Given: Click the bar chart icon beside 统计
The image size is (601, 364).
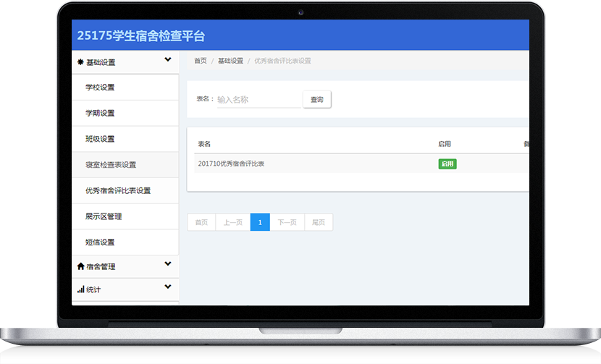Looking at the screenshot, I should (80, 289).
